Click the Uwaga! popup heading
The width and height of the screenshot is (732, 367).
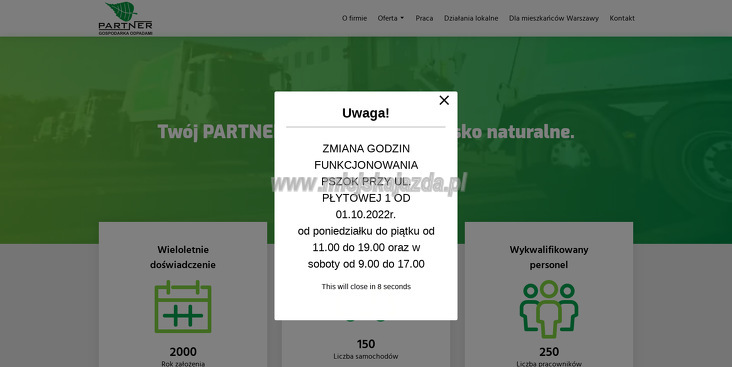tap(366, 113)
